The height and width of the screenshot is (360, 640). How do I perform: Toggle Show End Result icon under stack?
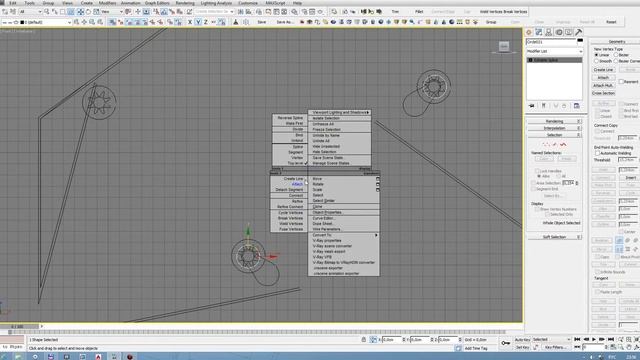pos(544,106)
